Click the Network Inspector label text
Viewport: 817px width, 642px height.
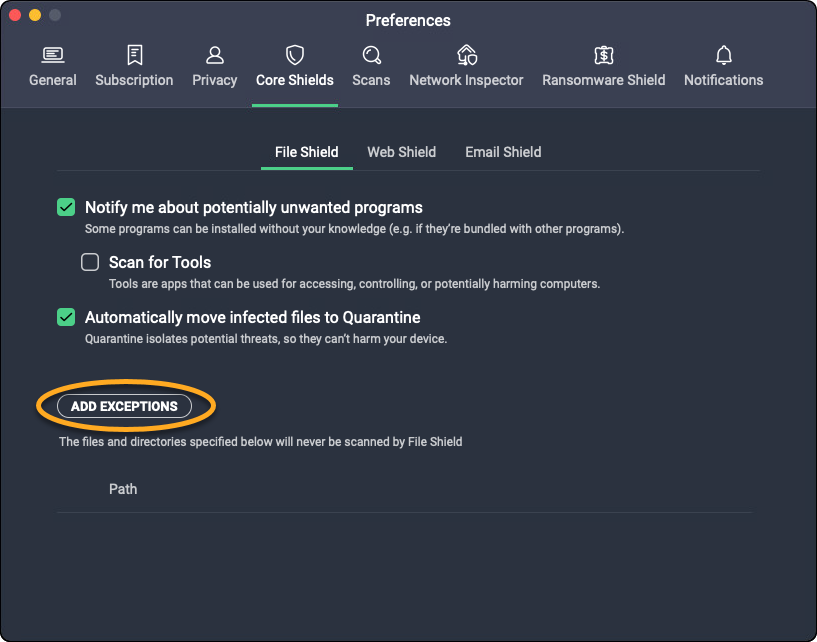click(466, 80)
